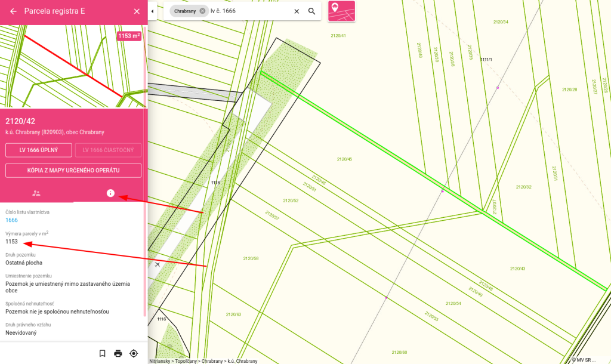611x364 pixels.
Task: Open the LV 1666 ÚPLNÝ document
Action: tap(39, 150)
